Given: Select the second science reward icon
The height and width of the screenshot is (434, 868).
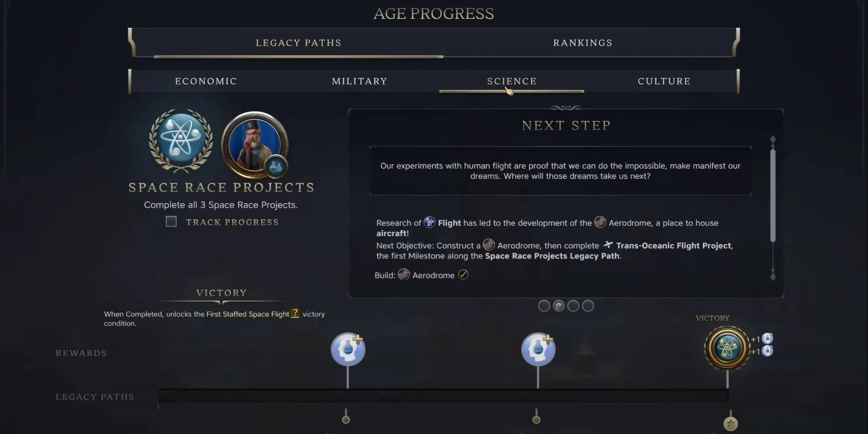Looking at the screenshot, I should (538, 349).
